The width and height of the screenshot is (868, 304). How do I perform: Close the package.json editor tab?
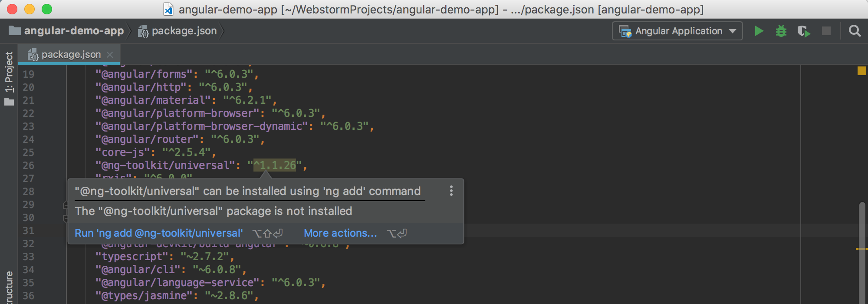(110, 55)
